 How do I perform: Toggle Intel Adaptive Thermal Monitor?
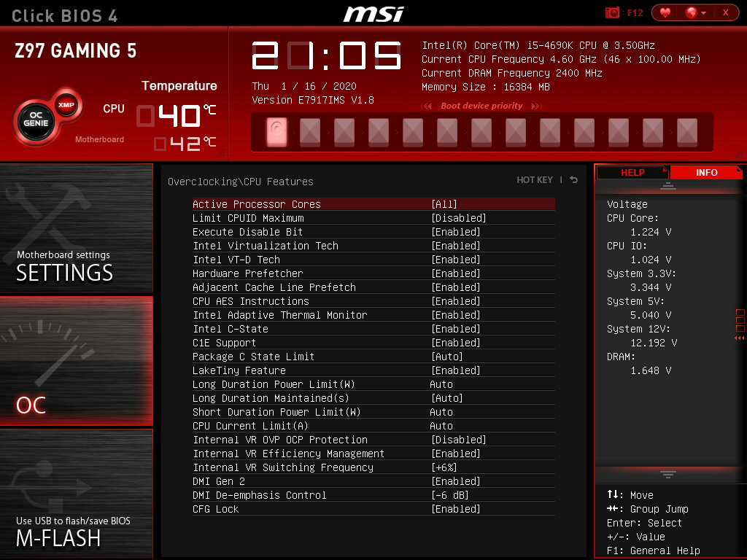(373, 315)
